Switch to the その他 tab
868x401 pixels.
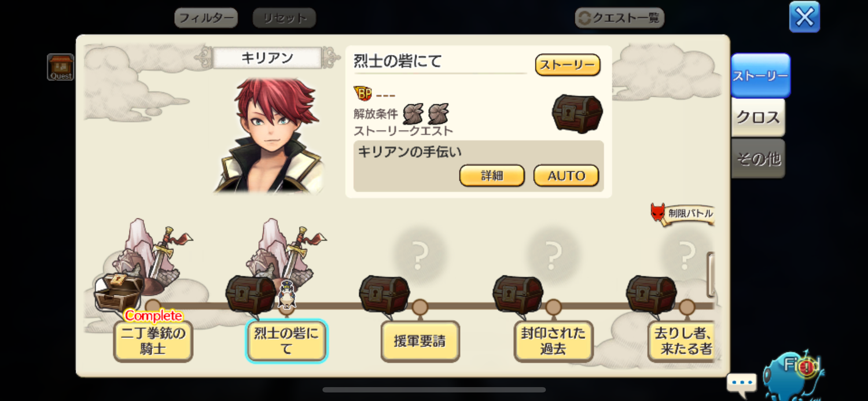click(x=758, y=158)
